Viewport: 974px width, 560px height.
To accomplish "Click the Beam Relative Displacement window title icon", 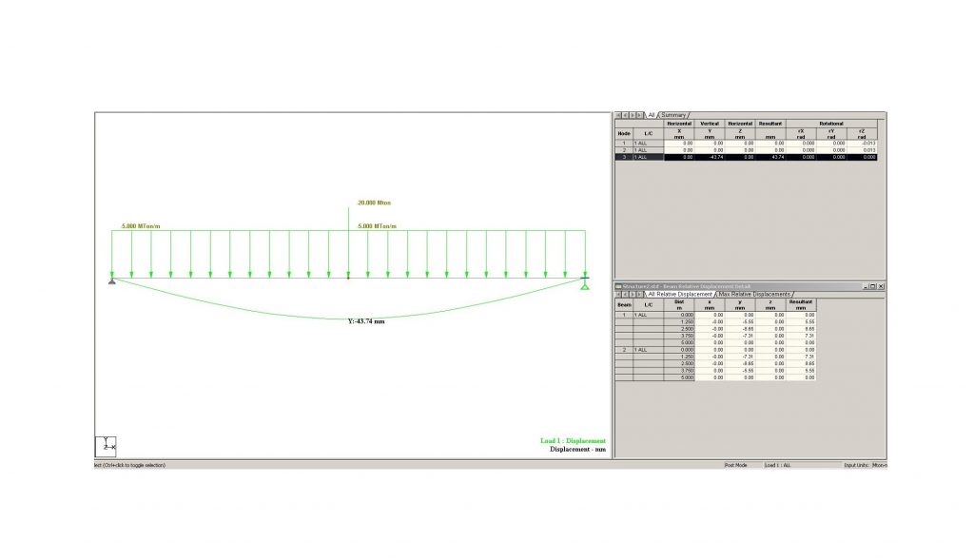I will pos(618,286).
